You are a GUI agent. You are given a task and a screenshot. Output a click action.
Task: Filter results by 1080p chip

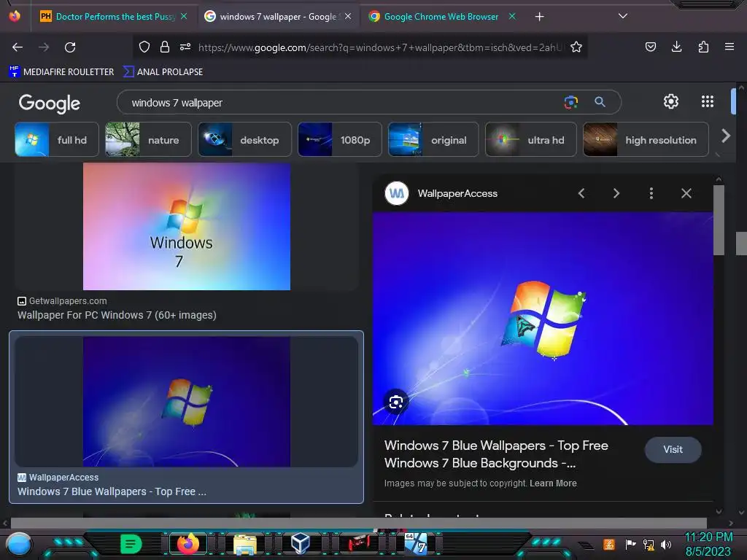(340, 139)
